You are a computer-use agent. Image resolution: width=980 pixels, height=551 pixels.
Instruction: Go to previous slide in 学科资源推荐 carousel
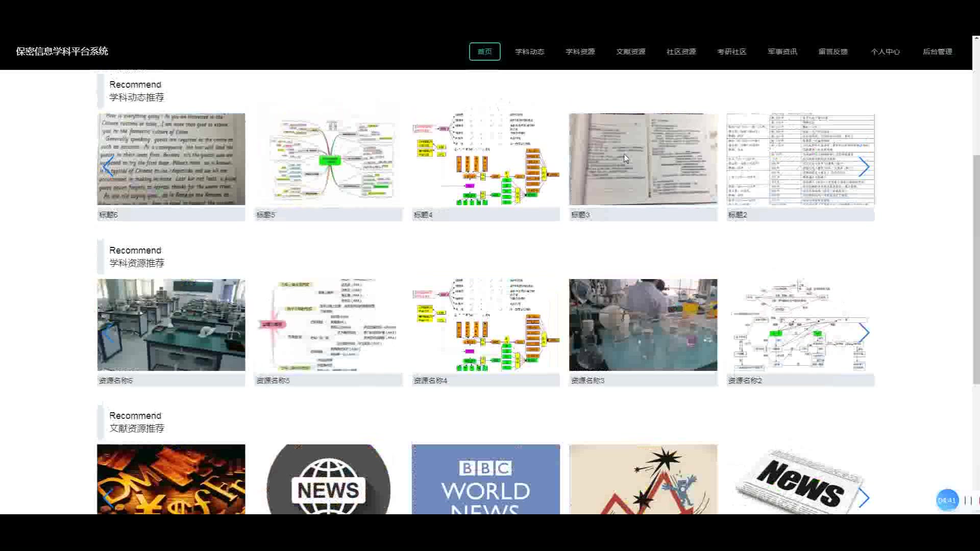(108, 333)
